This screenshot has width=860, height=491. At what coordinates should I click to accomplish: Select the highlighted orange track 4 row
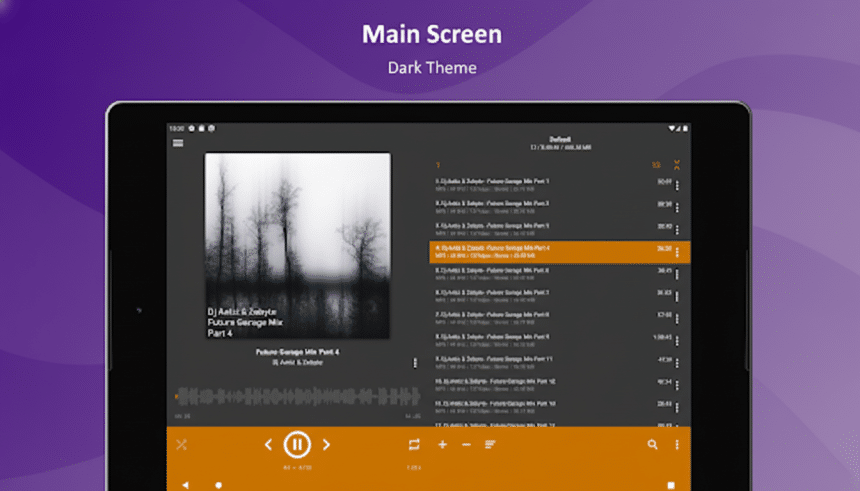559,252
